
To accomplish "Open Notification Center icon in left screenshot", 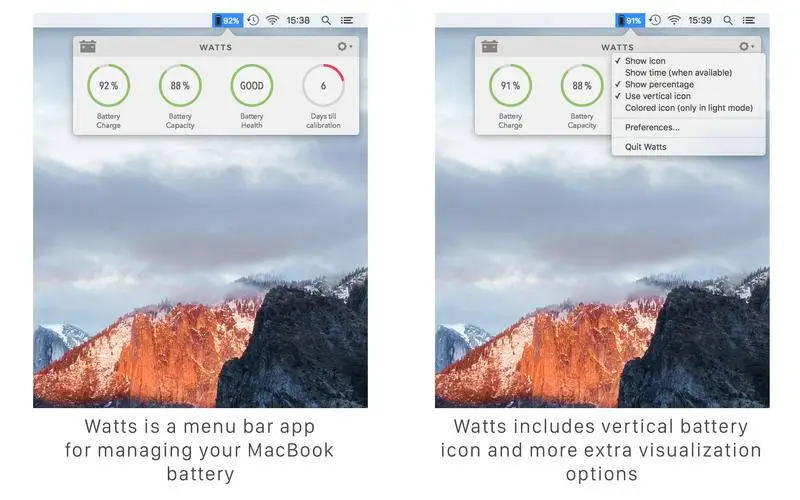I will coord(347,20).
